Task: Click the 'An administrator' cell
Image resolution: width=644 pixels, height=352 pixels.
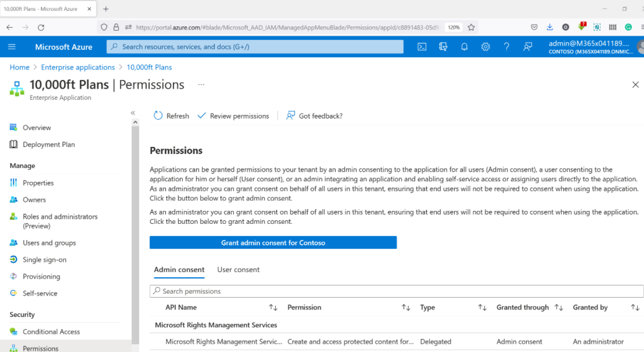Action: click(x=598, y=342)
